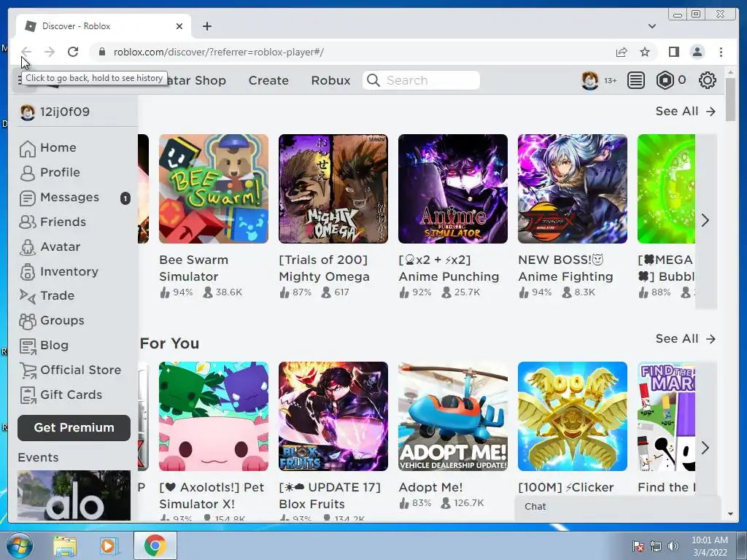Screen dimensions: 747x560
Task: View site information padlock icon
Action: pyautogui.click(x=101, y=52)
